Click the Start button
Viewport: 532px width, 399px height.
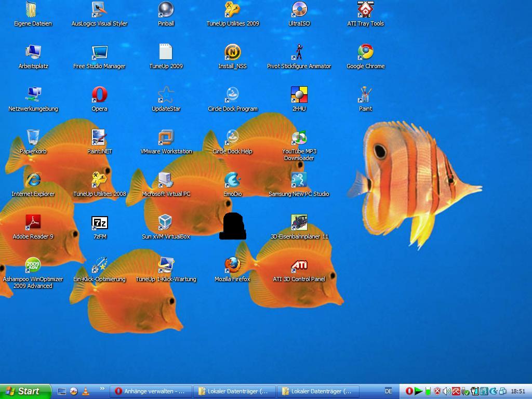[25, 391]
